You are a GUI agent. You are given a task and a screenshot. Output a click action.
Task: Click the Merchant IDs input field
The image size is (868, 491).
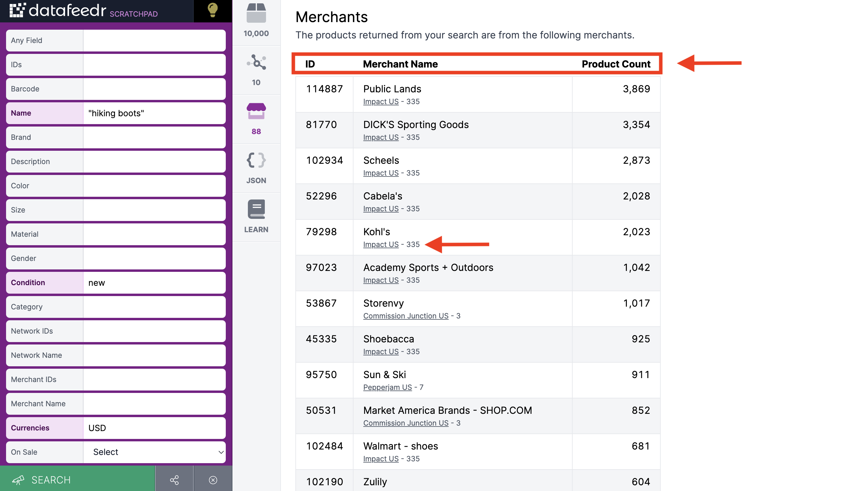(x=154, y=380)
